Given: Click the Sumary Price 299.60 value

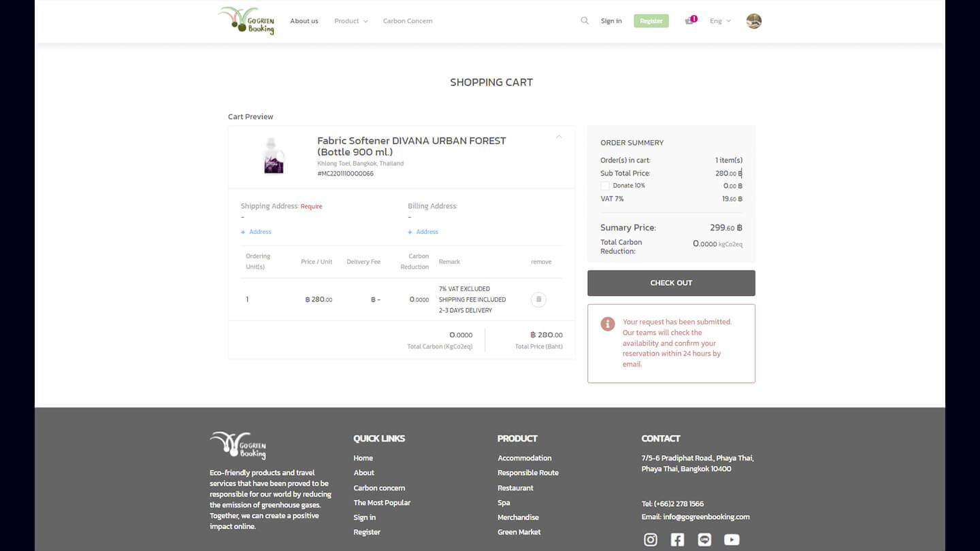Looking at the screenshot, I should click(725, 228).
